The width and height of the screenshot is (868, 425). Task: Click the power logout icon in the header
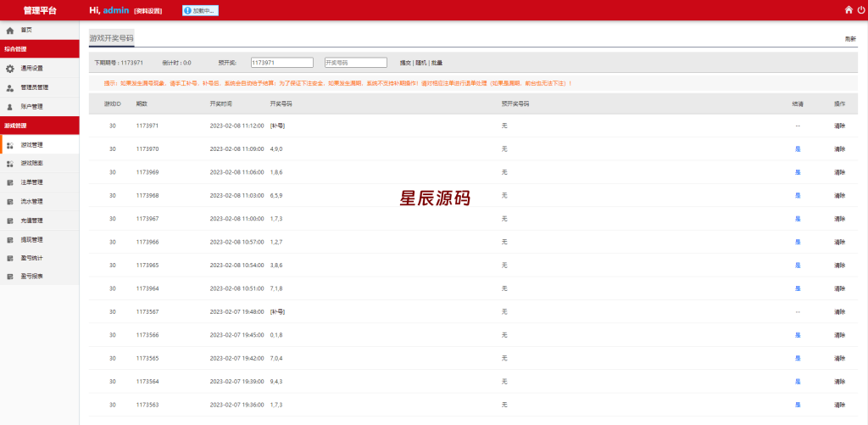(861, 9)
